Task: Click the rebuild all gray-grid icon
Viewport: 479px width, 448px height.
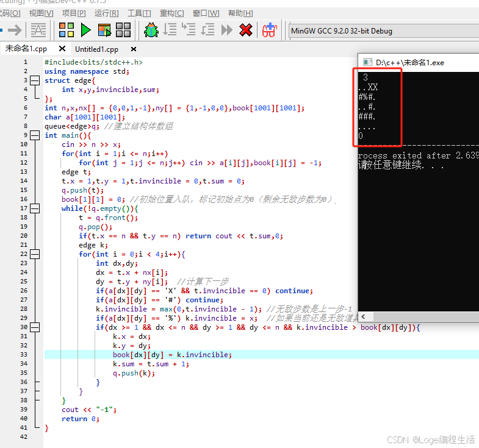Action: tap(123, 30)
